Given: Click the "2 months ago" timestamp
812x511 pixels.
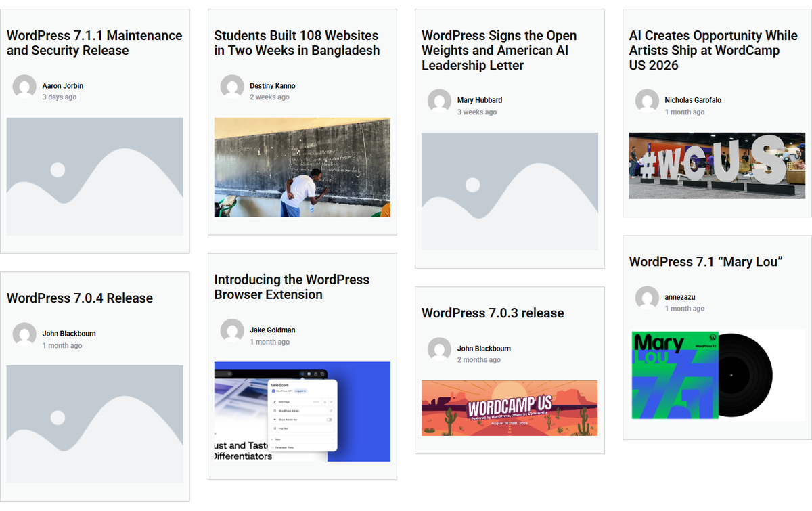Looking at the screenshot, I should pyautogui.click(x=479, y=360).
